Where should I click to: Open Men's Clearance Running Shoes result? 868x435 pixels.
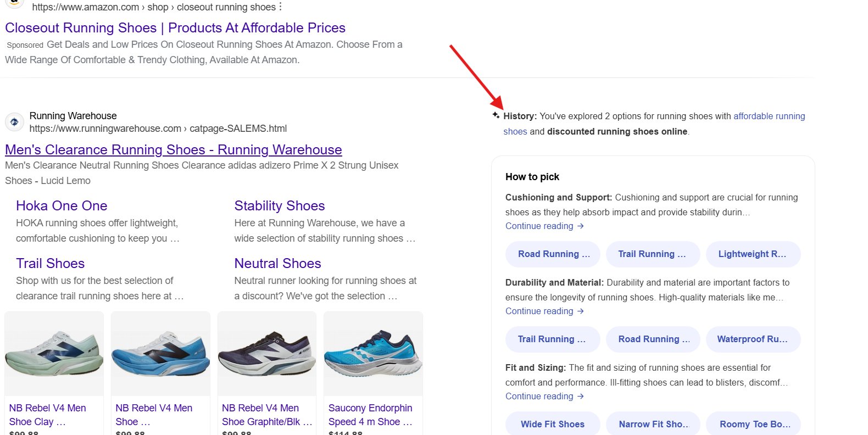pyautogui.click(x=174, y=149)
